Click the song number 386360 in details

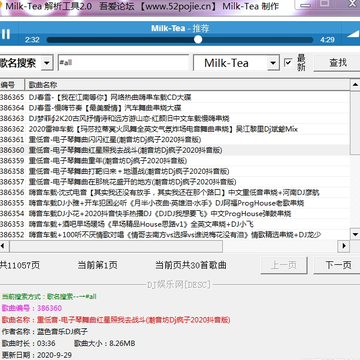(x=50, y=308)
